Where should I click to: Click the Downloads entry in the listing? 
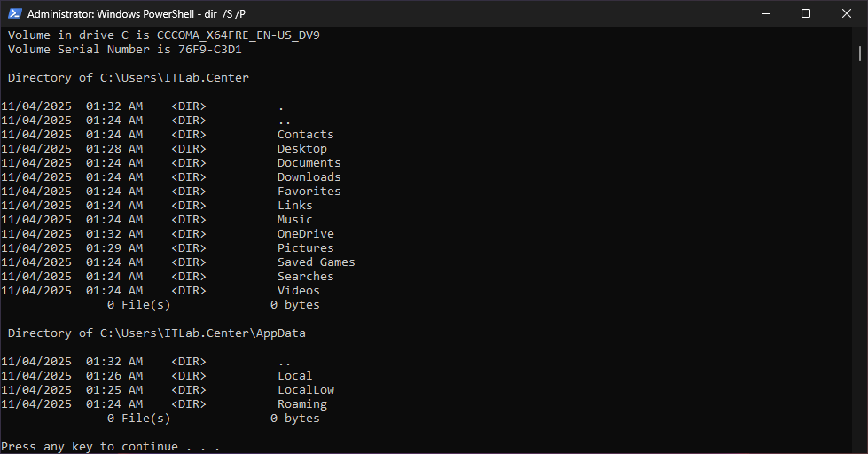[x=309, y=177]
